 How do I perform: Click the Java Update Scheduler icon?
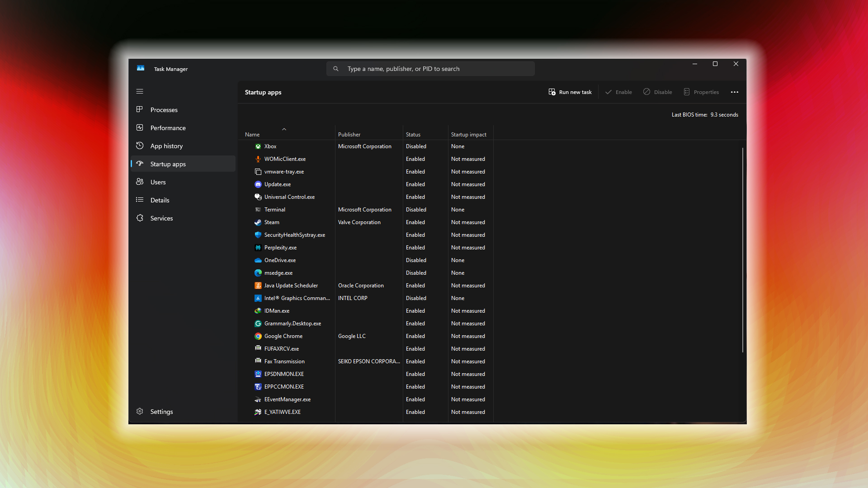258,286
